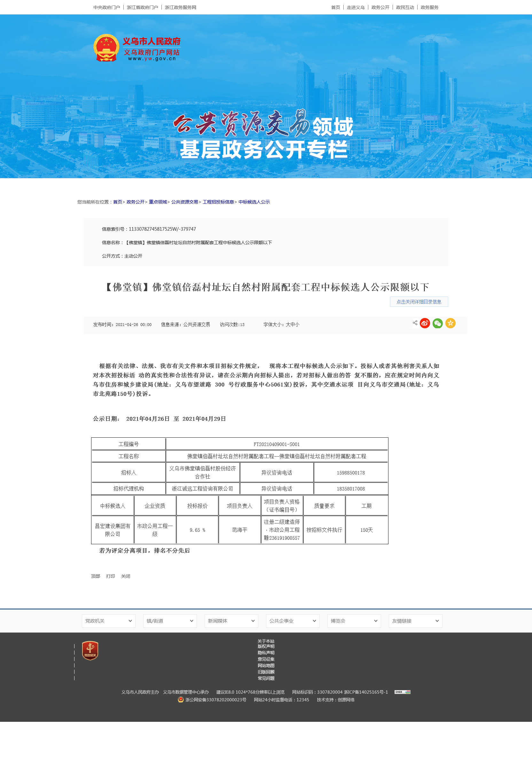The height and width of the screenshot is (757, 532).
Task: Expand the 友情链接 dropdown
Action: (415, 621)
